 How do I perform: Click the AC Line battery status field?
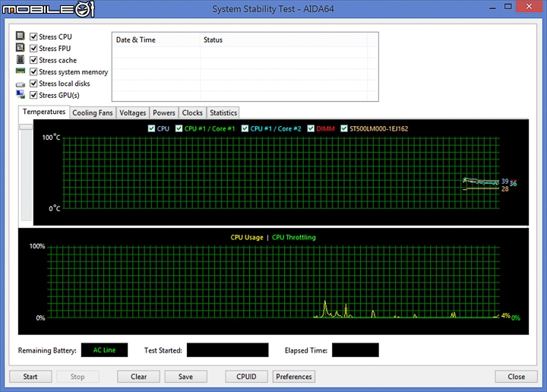coord(104,350)
